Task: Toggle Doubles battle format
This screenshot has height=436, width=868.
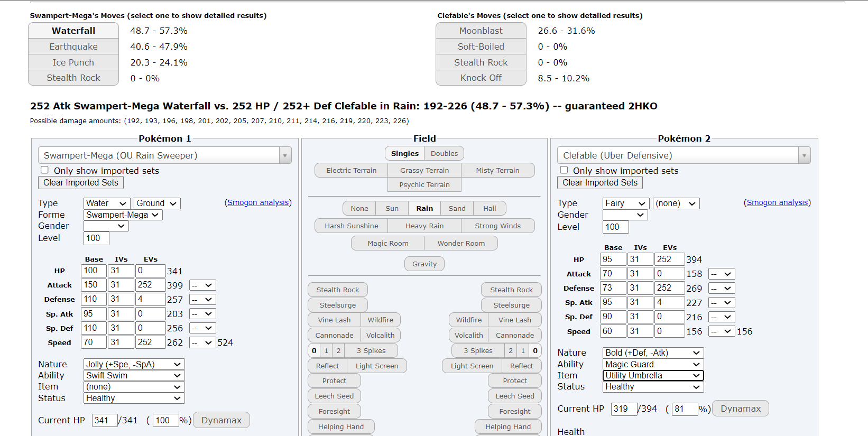Action: tap(444, 153)
